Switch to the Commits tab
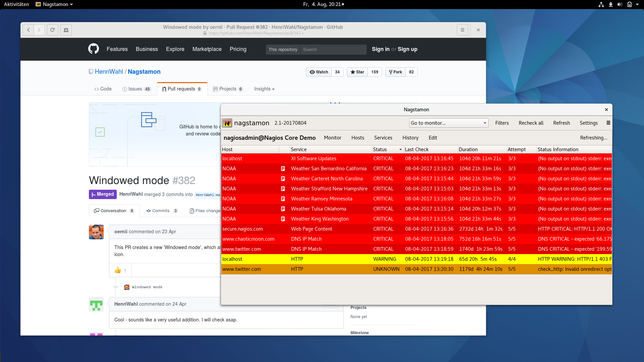The height and width of the screenshot is (362, 644). pos(161,211)
